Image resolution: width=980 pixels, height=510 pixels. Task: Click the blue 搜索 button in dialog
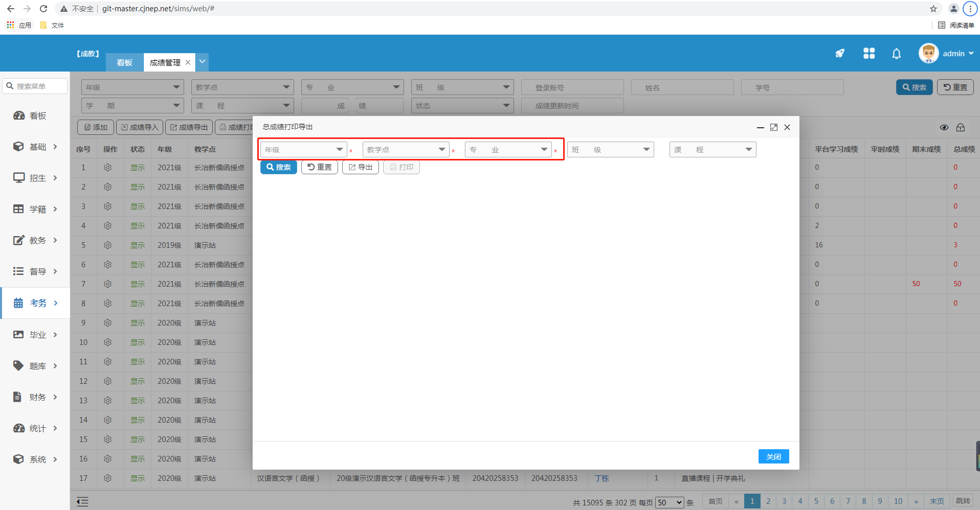(278, 167)
